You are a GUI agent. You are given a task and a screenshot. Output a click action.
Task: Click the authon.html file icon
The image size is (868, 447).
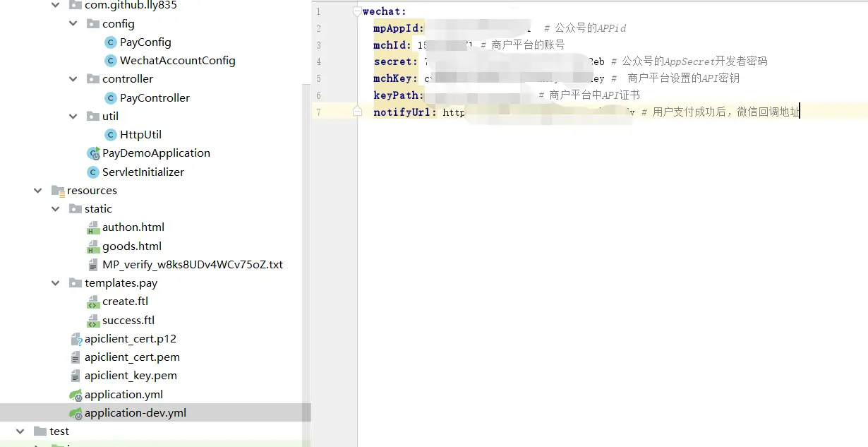[93, 227]
